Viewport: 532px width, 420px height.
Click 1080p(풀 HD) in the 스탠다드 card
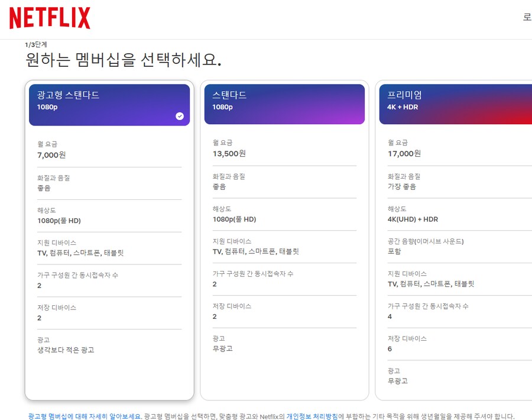click(x=235, y=219)
